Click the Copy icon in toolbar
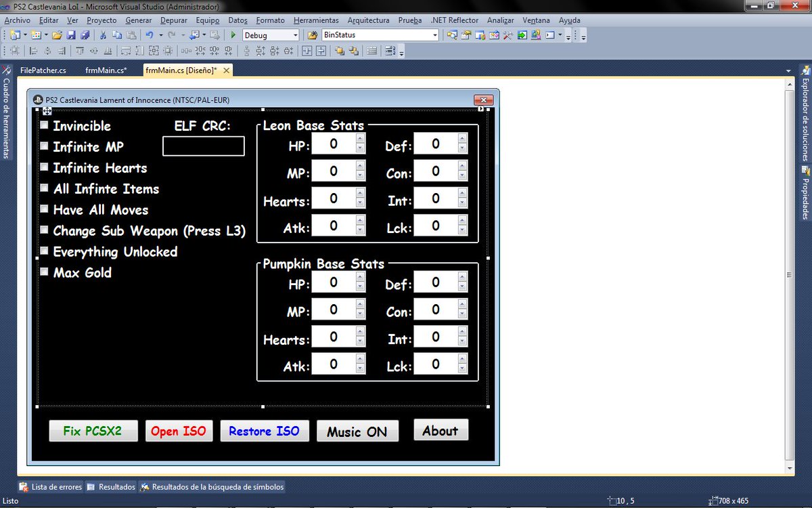The image size is (812, 508). pyautogui.click(x=117, y=35)
